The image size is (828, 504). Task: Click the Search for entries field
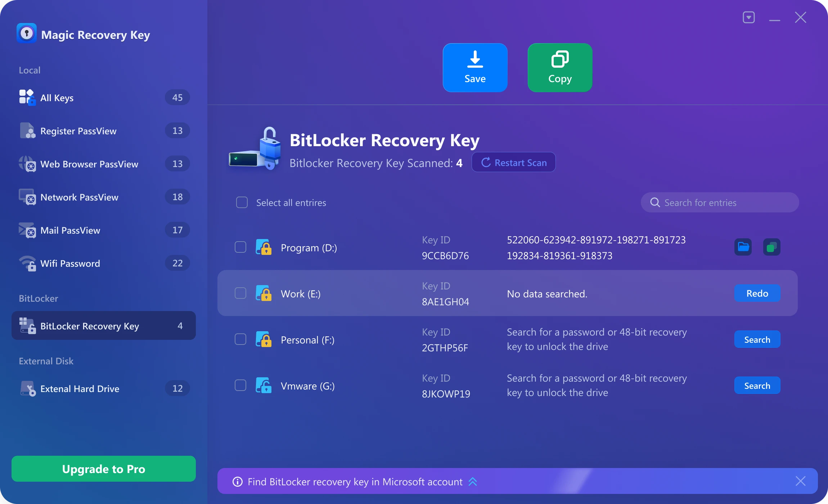tap(720, 202)
